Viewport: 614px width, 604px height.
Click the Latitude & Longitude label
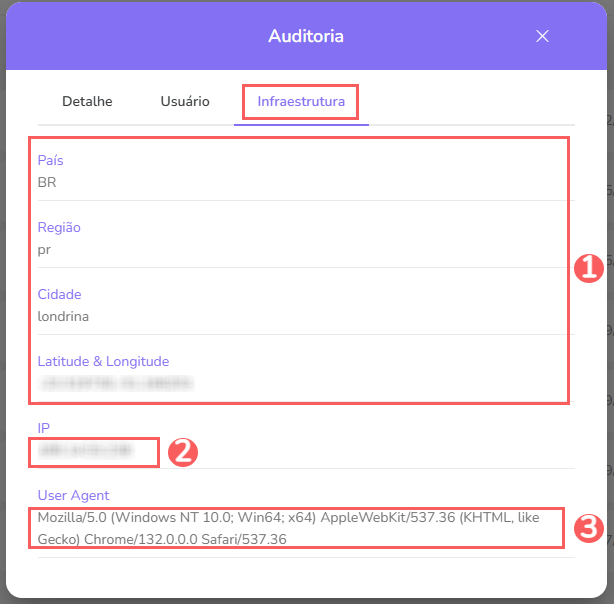(x=103, y=362)
